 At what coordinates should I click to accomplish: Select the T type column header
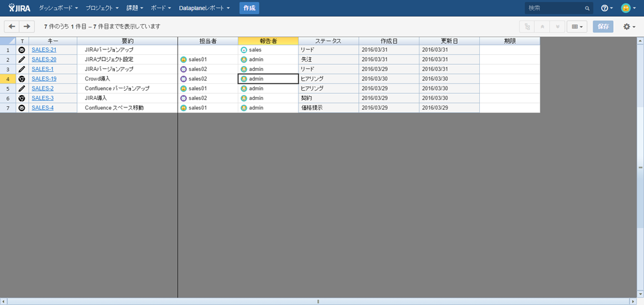pyautogui.click(x=22, y=41)
